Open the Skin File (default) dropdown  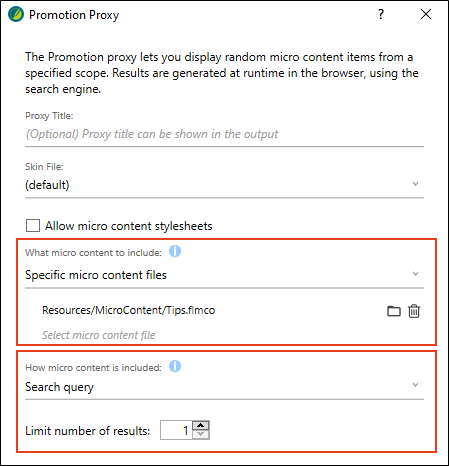224,185
